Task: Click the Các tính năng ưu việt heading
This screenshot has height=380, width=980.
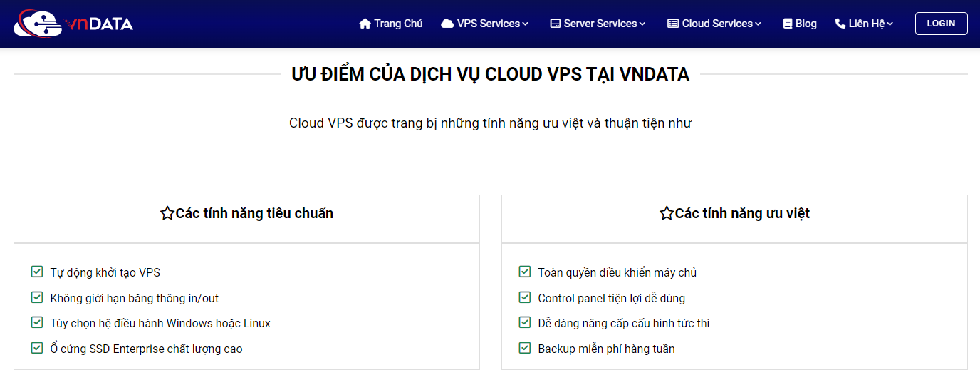Action: click(x=742, y=213)
